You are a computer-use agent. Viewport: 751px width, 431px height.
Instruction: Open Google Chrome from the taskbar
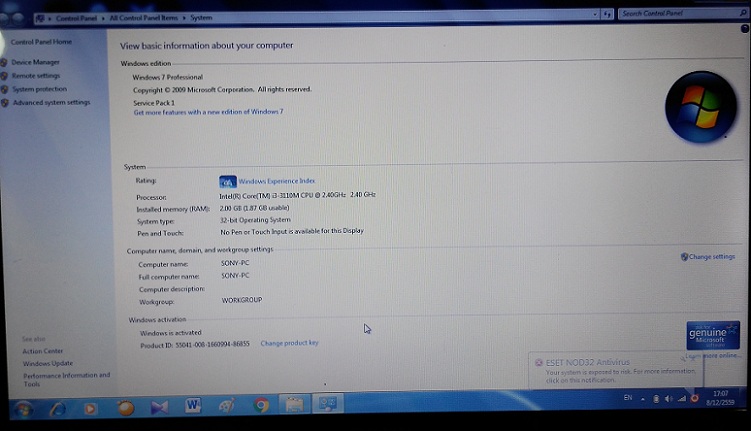261,405
